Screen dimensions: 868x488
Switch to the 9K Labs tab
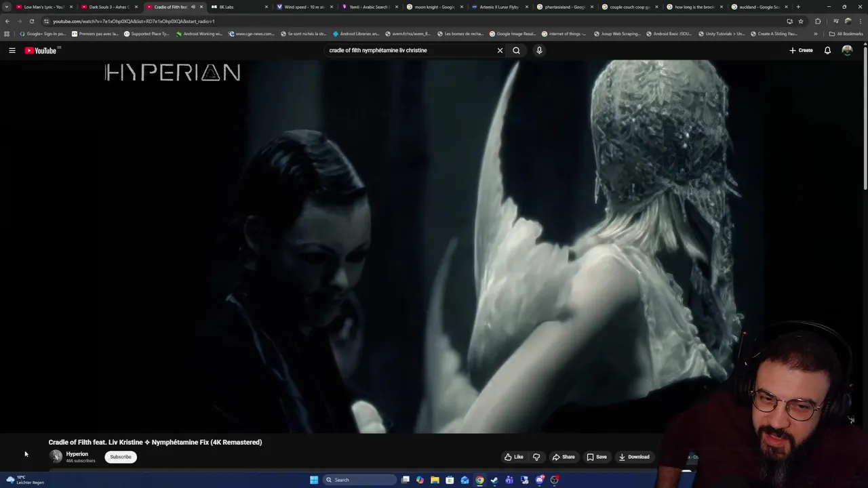(237, 7)
